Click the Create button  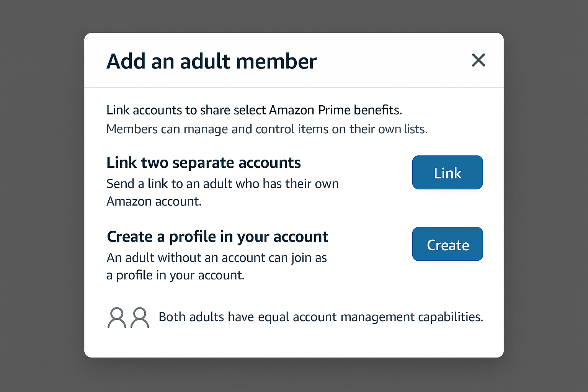click(447, 244)
